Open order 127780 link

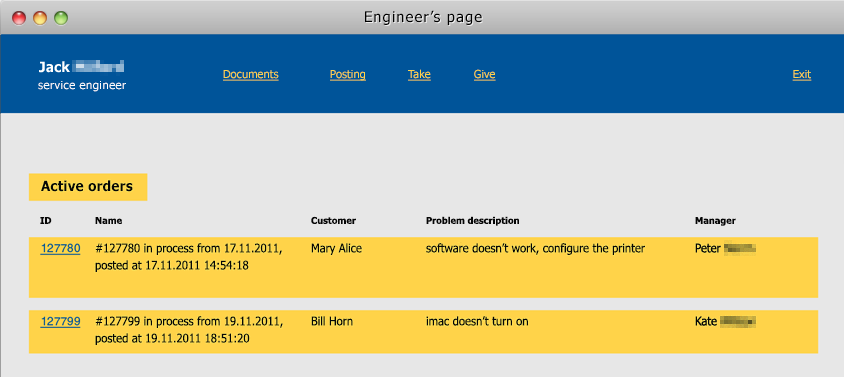tap(60, 248)
